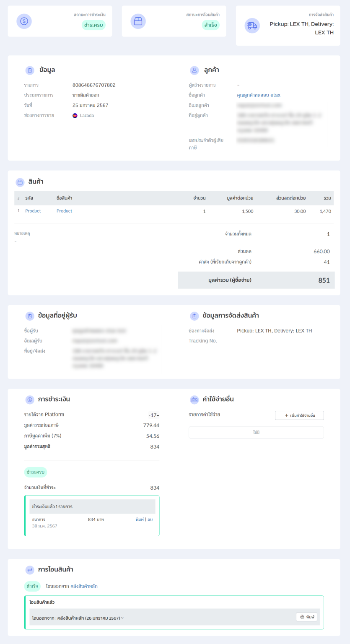Click the coin icon beside การชำระเงิน heading
The height and width of the screenshot is (644, 350).
click(x=29, y=400)
